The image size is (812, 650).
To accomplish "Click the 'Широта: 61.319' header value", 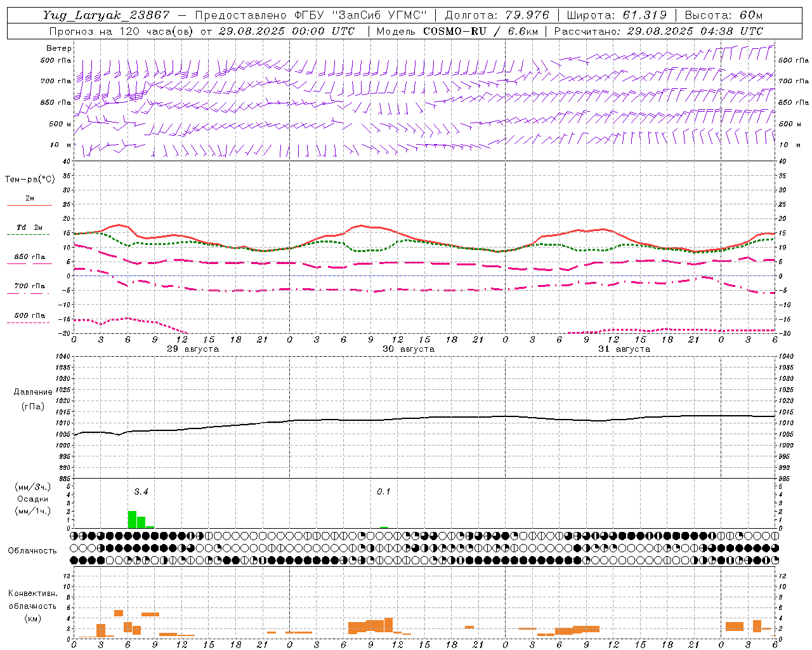I will click(616, 15).
